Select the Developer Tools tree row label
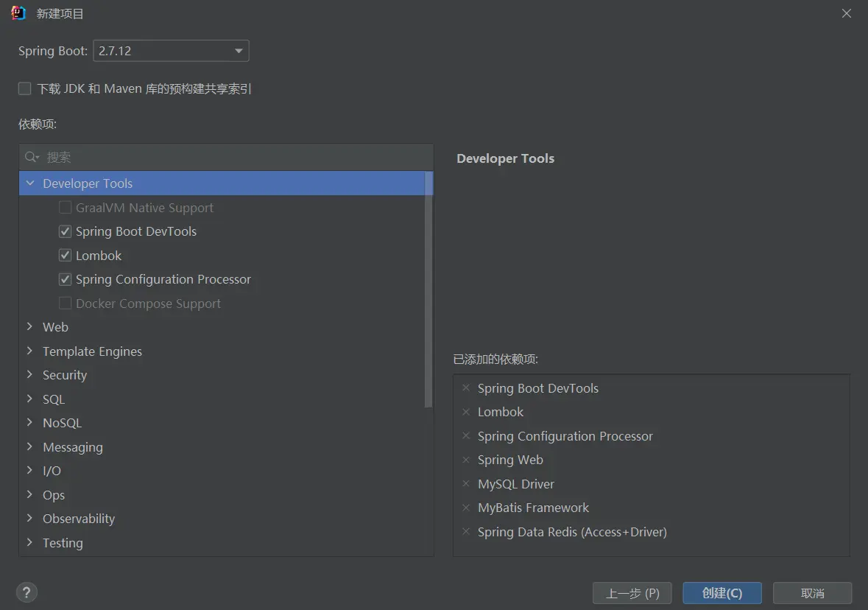Image resolution: width=868 pixels, height=610 pixels. point(88,183)
